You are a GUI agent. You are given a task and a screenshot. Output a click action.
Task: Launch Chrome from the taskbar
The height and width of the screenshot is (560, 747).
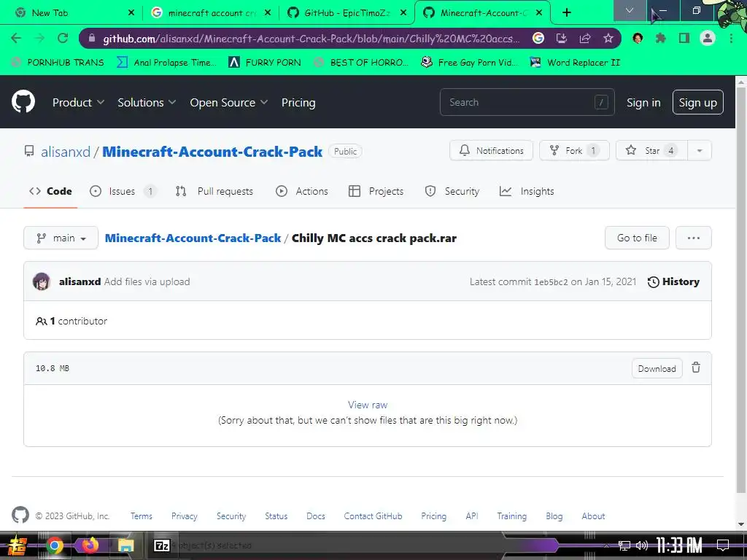pyautogui.click(x=54, y=545)
